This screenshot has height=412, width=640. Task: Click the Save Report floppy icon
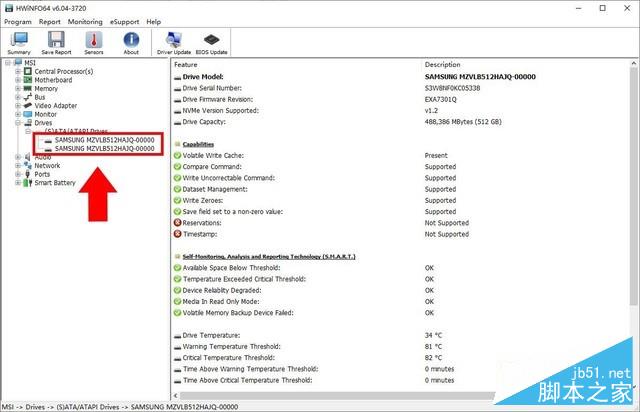click(56, 43)
